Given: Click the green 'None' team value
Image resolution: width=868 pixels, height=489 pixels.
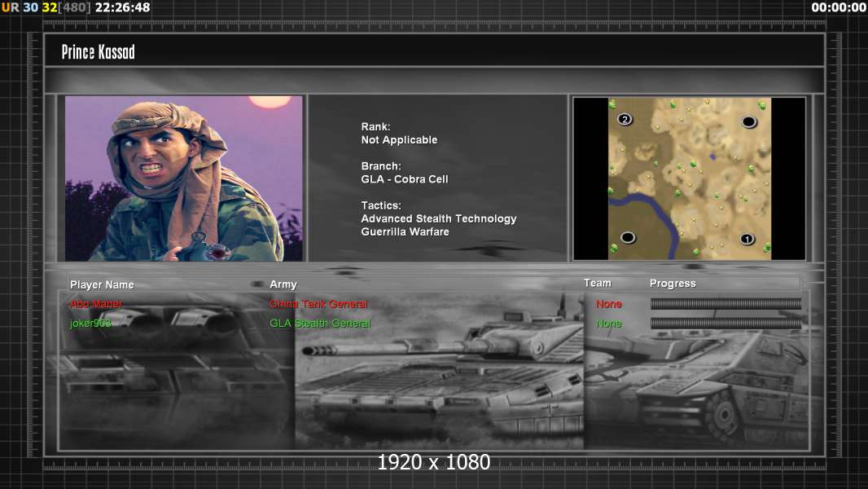Looking at the screenshot, I should [x=609, y=324].
